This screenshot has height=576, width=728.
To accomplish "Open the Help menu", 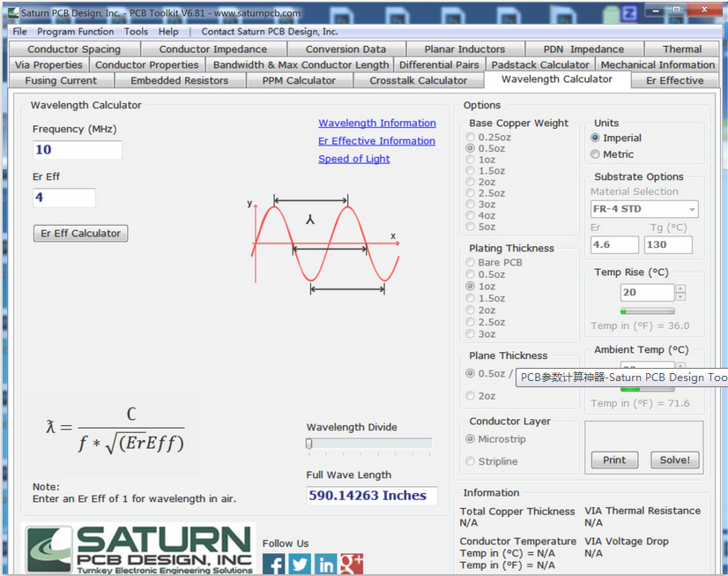I will (168, 32).
